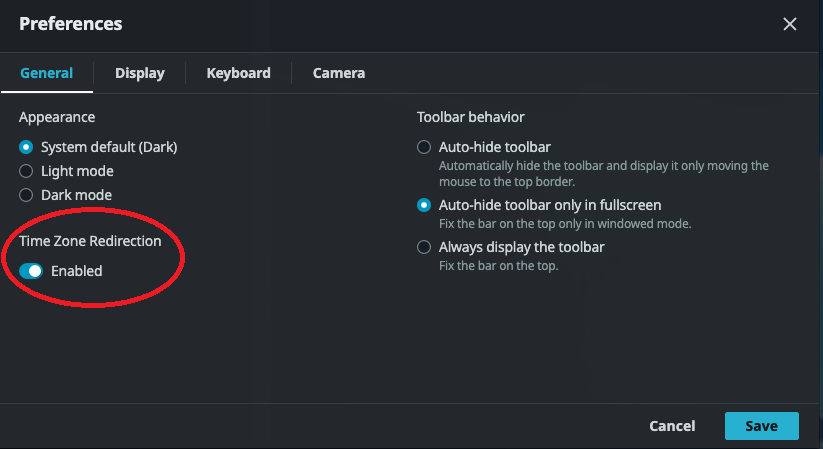Choose the Light mode radio button
The height and width of the screenshot is (449, 823).
[27, 171]
